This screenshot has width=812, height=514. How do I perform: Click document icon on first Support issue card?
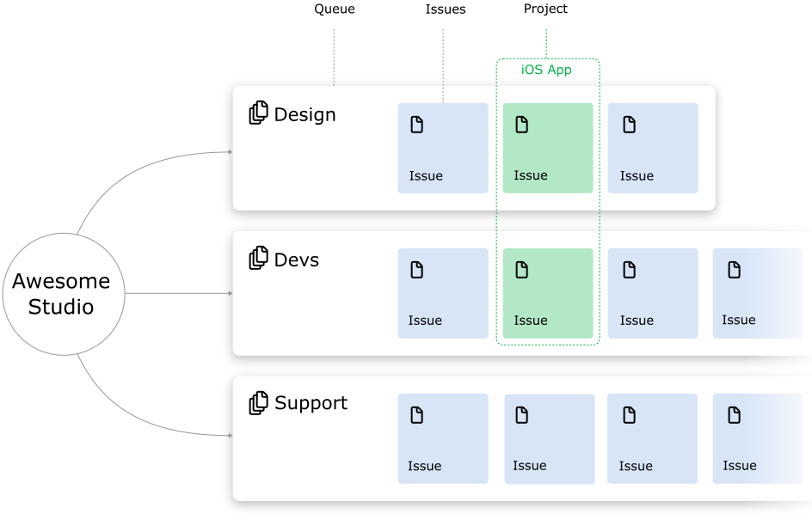point(416,415)
